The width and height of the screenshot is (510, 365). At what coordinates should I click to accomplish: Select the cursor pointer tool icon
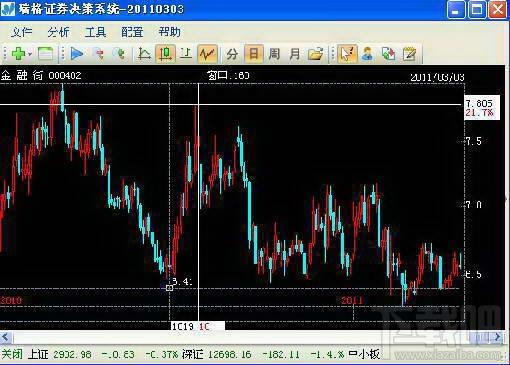347,54
